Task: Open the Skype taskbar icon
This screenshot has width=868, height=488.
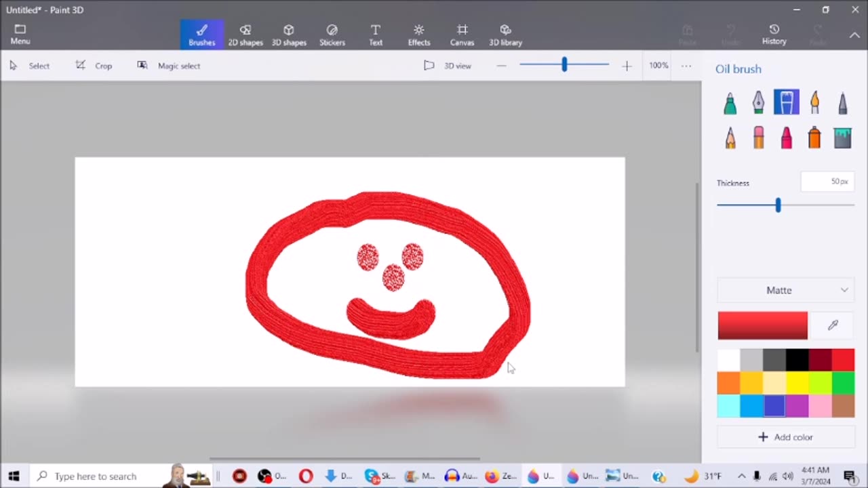Action: (x=380, y=476)
